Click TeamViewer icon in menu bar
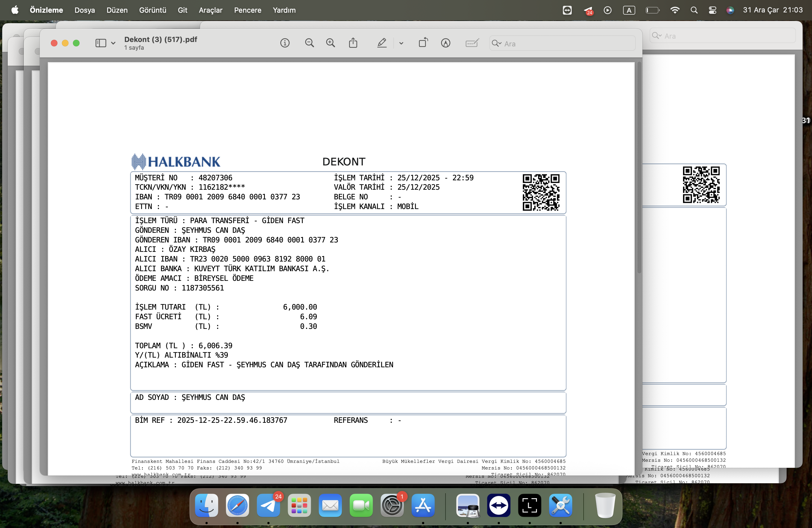812x528 pixels. tap(567, 10)
